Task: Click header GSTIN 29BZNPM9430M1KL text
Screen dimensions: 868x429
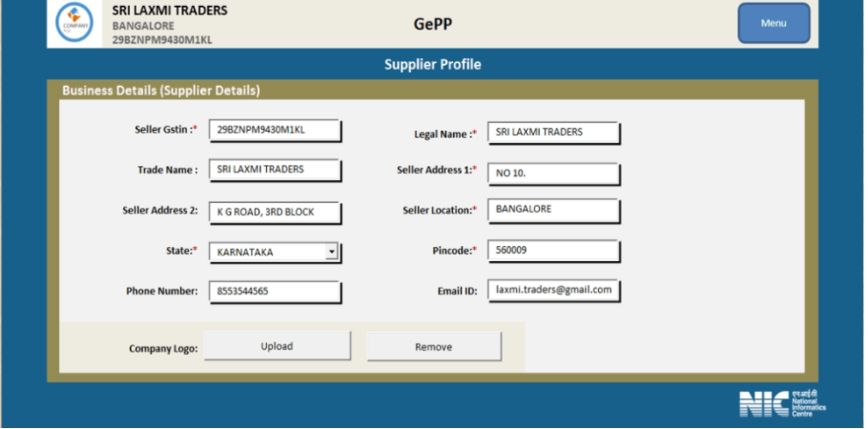Action: (161, 40)
